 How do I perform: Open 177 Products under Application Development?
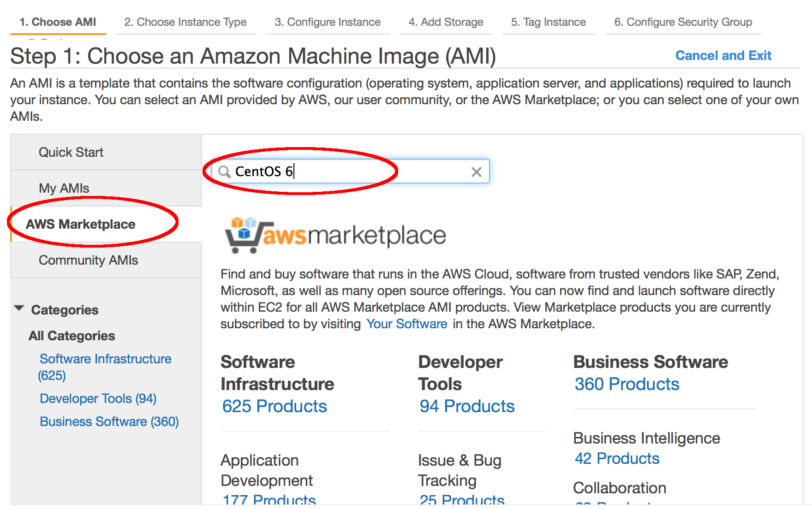pos(269,500)
